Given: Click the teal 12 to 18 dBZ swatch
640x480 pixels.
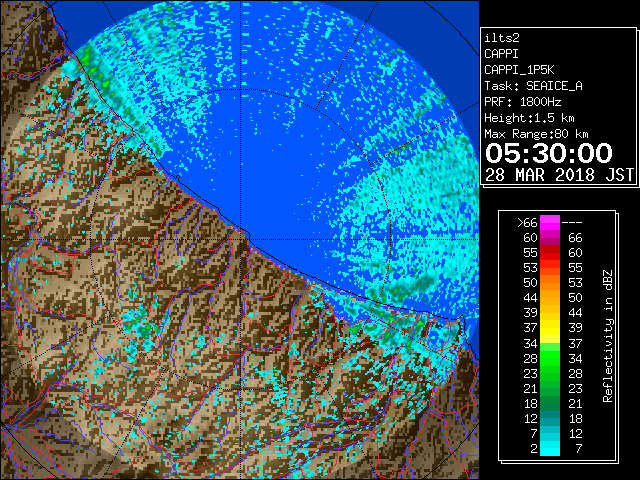Looking at the screenshot, I should (550, 418).
